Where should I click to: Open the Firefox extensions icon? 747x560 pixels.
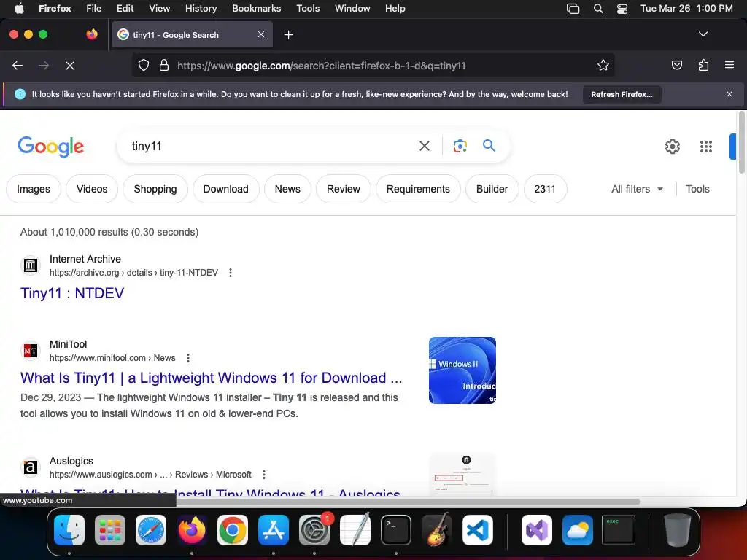[703, 65]
